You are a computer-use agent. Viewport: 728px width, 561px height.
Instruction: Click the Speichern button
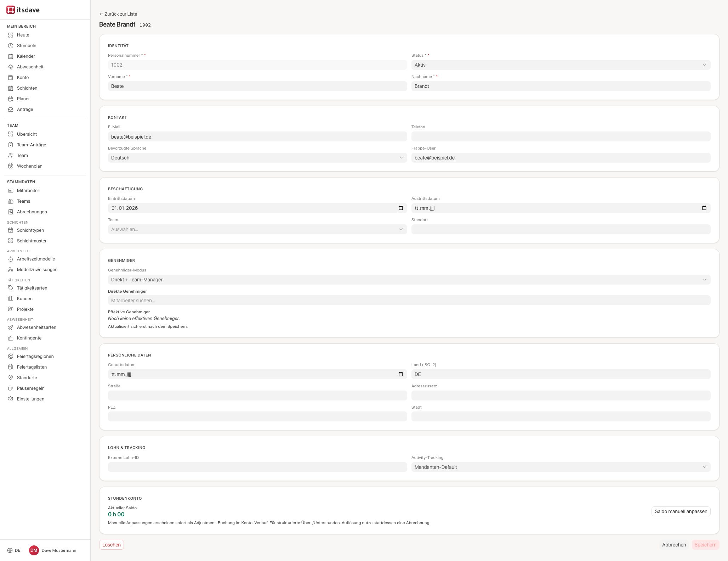point(705,545)
